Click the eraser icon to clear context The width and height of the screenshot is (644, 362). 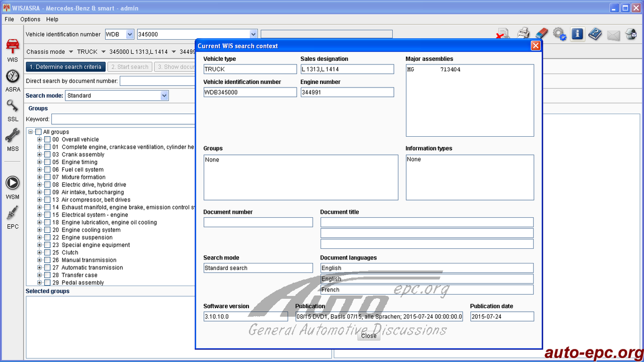tap(541, 34)
